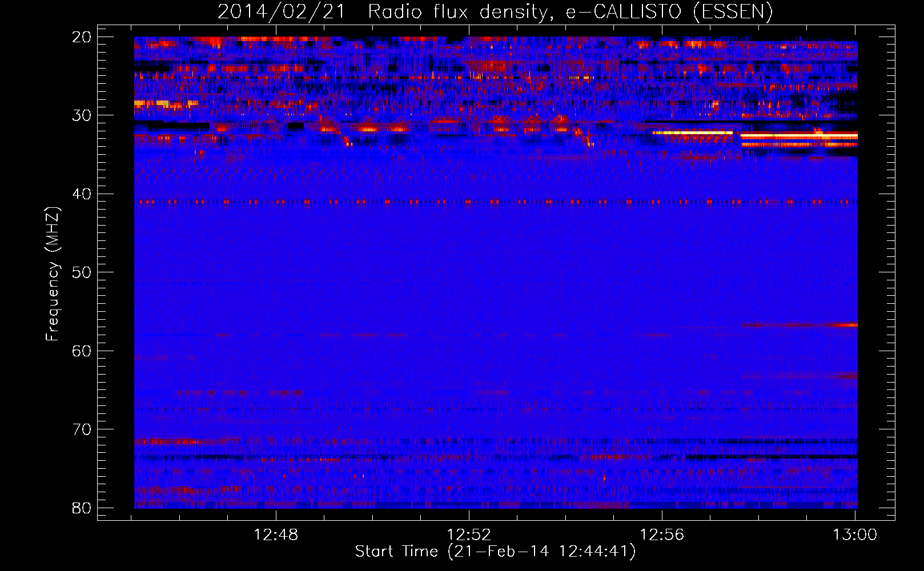Click the 60 frequency tick label
This screenshot has height=571, width=924.
[x=82, y=351]
